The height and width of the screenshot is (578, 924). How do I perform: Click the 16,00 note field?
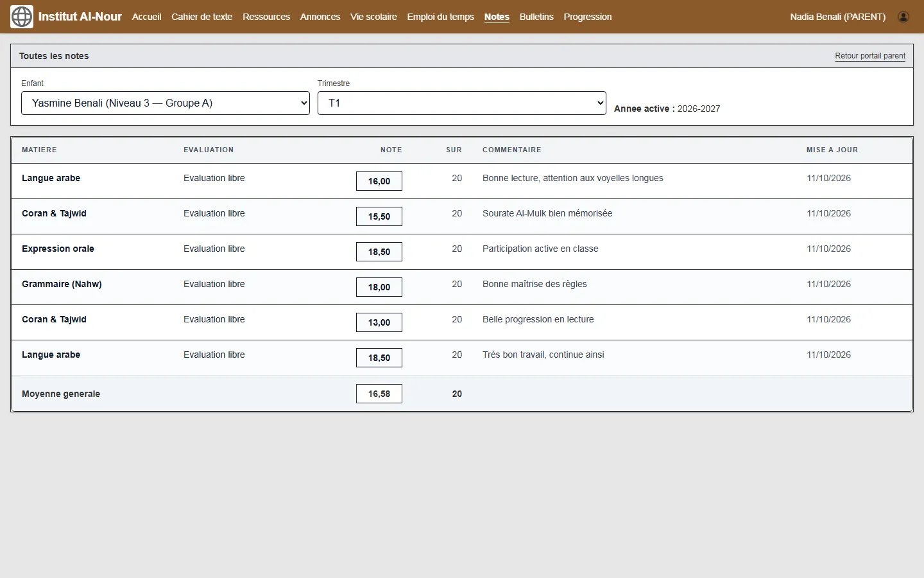click(379, 181)
